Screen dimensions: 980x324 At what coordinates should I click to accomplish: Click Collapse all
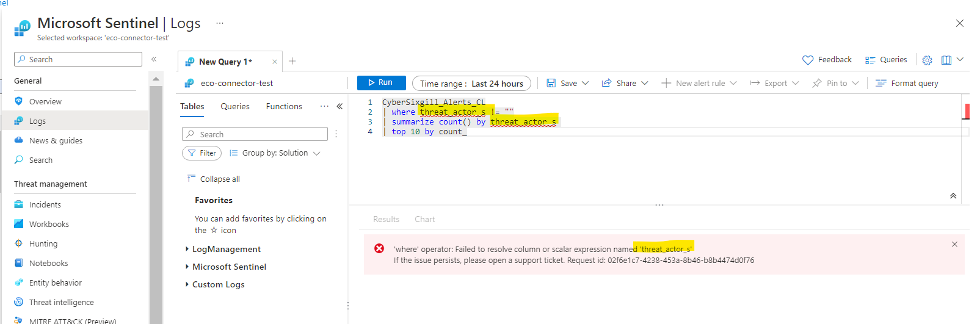[x=214, y=179]
